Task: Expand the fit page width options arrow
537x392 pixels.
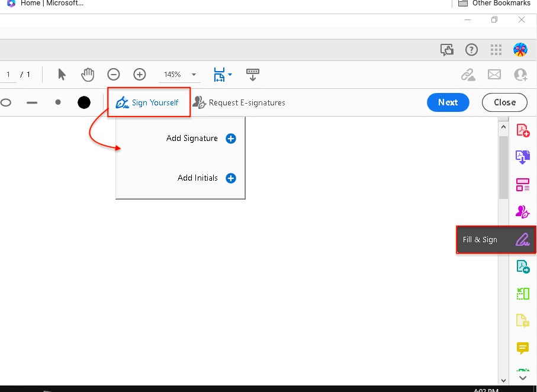Action: tap(230, 75)
